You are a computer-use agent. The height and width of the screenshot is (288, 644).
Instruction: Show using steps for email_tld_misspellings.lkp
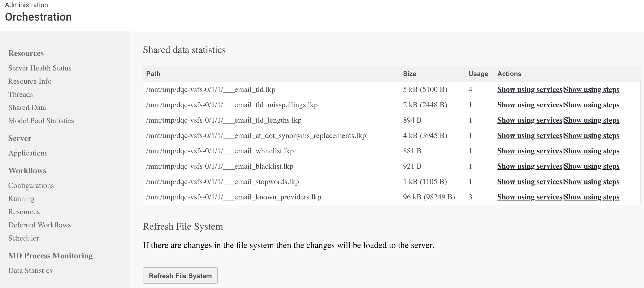592,105
